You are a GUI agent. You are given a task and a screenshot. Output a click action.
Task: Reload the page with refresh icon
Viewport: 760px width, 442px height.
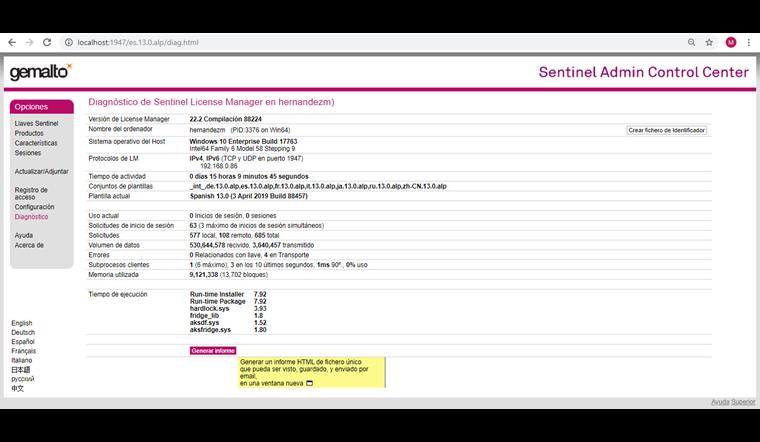coord(47,43)
